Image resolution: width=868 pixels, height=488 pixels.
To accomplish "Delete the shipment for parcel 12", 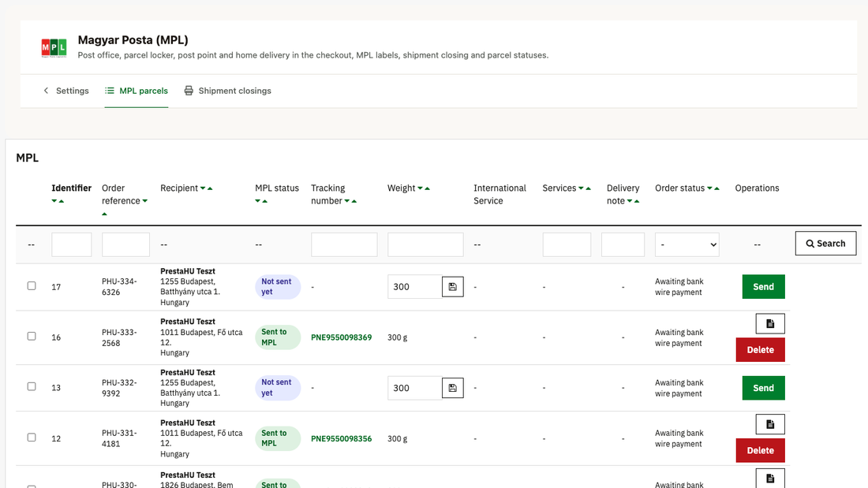I will [760, 450].
